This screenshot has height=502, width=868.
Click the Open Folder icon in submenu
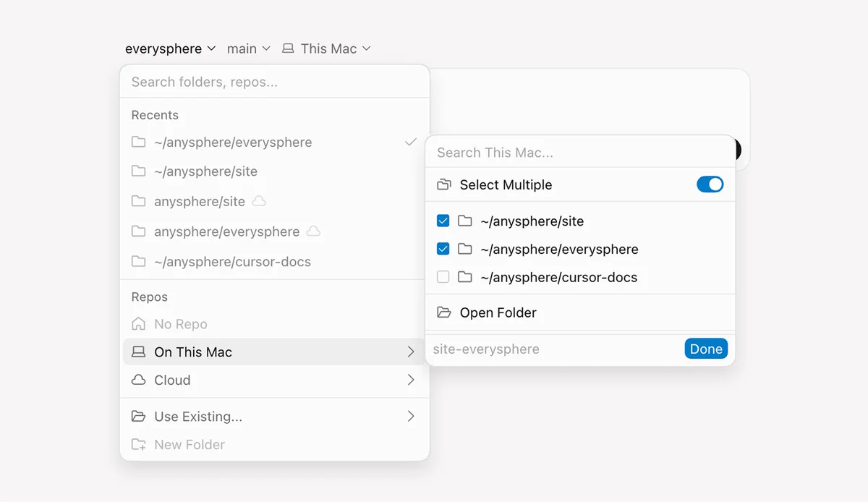point(444,312)
